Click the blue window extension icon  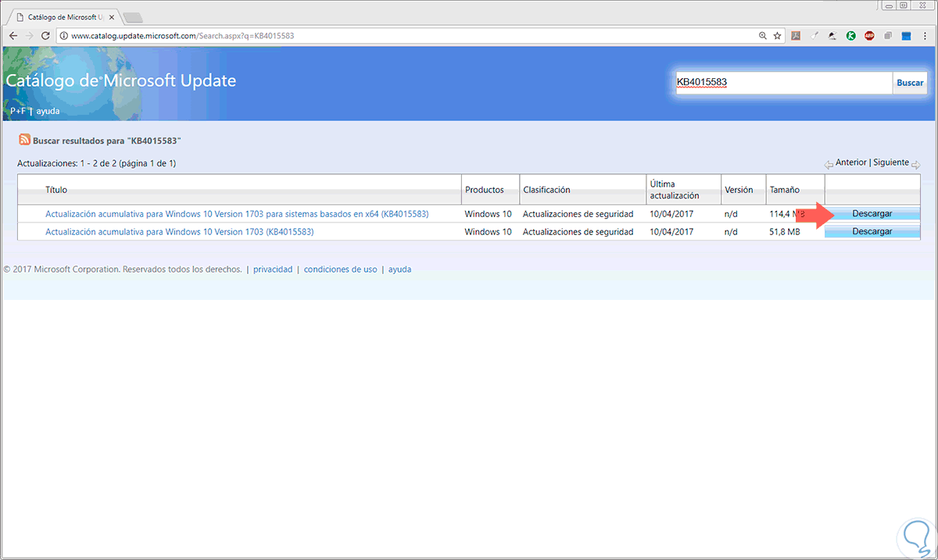[x=907, y=36]
